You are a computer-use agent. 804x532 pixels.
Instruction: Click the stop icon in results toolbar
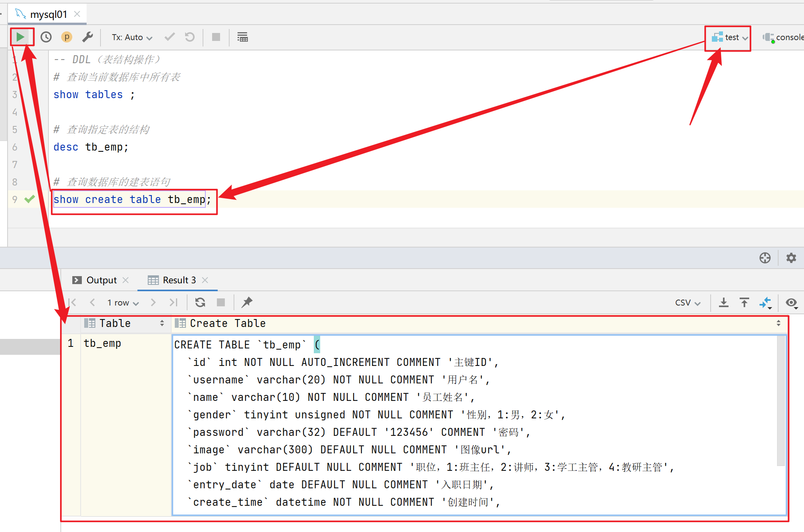[x=221, y=302]
